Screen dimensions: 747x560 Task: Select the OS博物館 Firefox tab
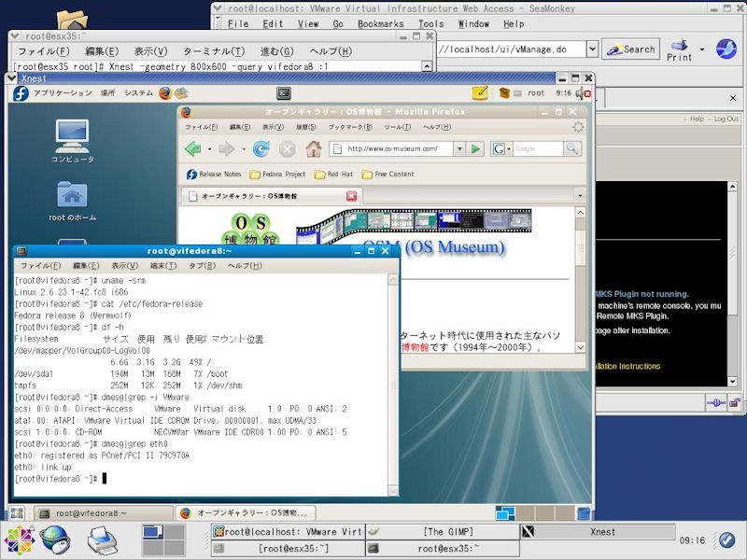[x=272, y=196]
